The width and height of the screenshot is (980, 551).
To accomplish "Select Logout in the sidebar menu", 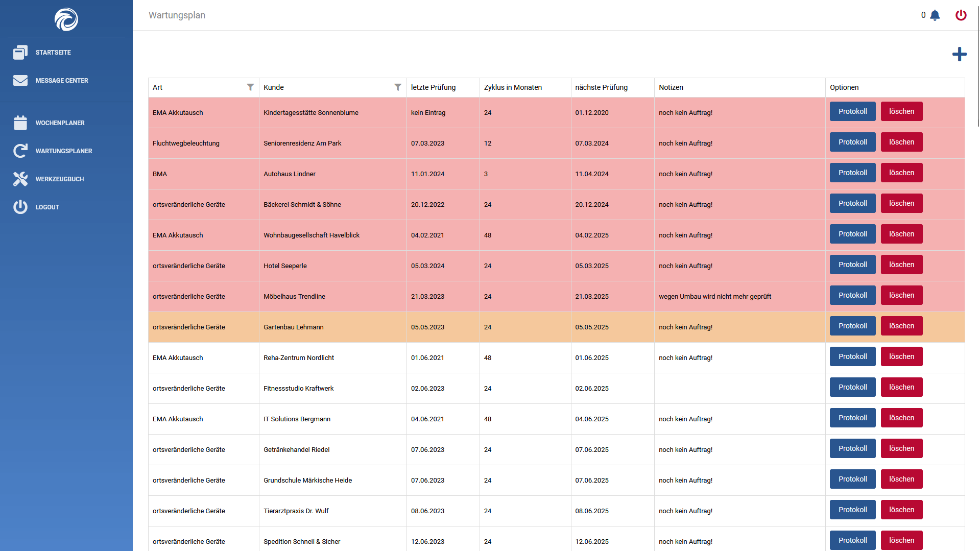I will [x=47, y=207].
